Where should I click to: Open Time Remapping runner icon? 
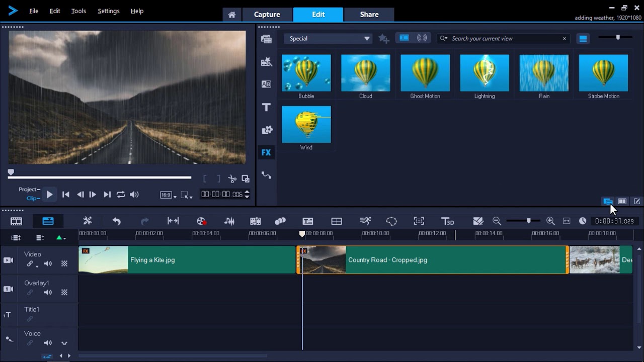pyautogui.click(x=366, y=221)
